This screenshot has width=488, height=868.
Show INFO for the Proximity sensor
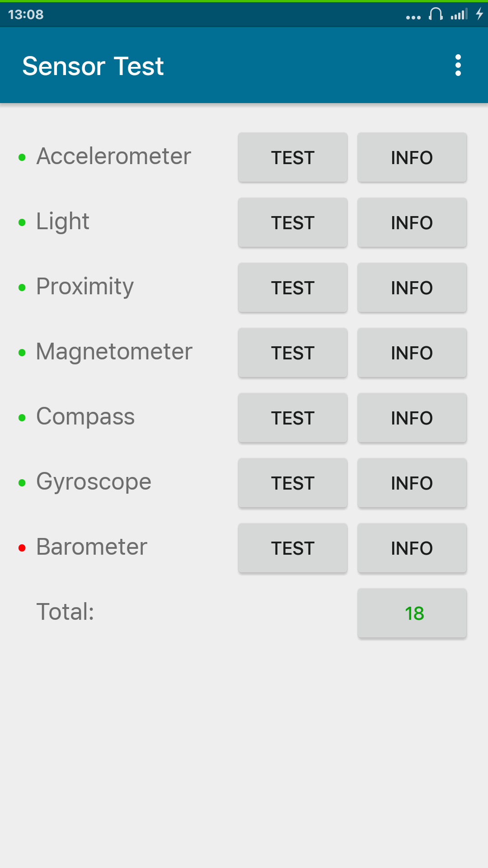[412, 288]
